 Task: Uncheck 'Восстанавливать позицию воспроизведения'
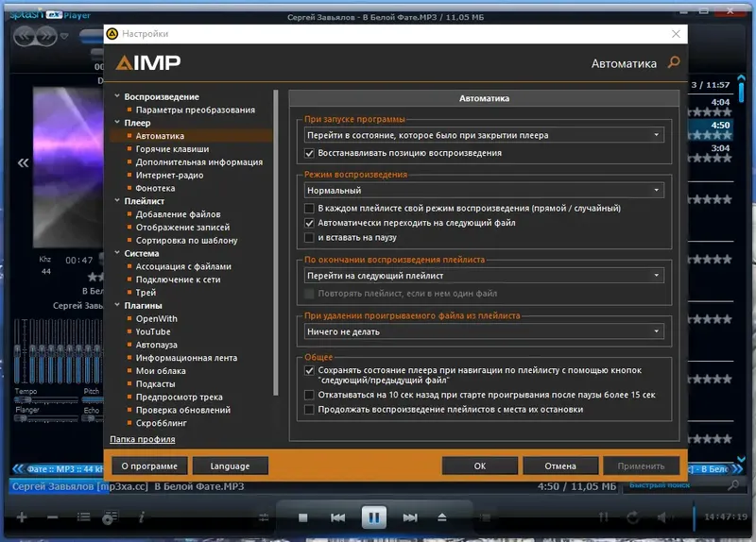pyautogui.click(x=309, y=153)
